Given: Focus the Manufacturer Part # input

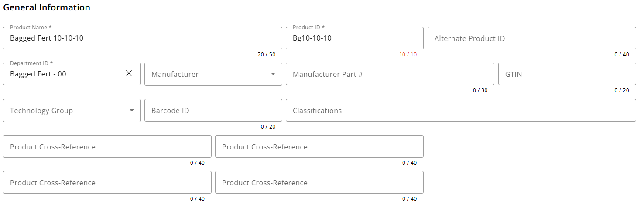Looking at the screenshot, I should pyautogui.click(x=390, y=74).
